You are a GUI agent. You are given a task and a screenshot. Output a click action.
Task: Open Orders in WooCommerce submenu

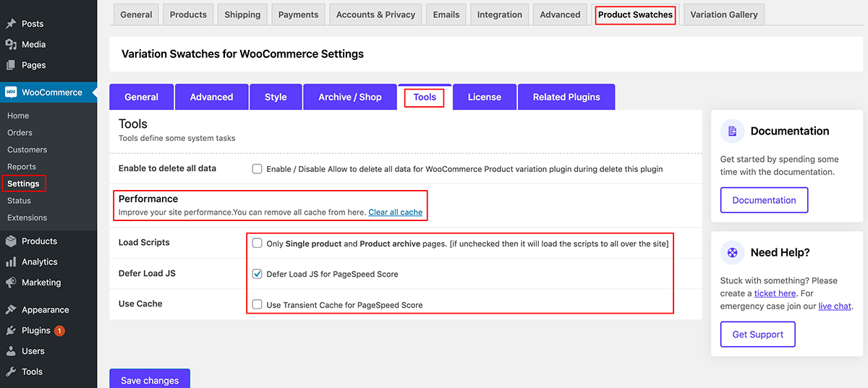[20, 133]
